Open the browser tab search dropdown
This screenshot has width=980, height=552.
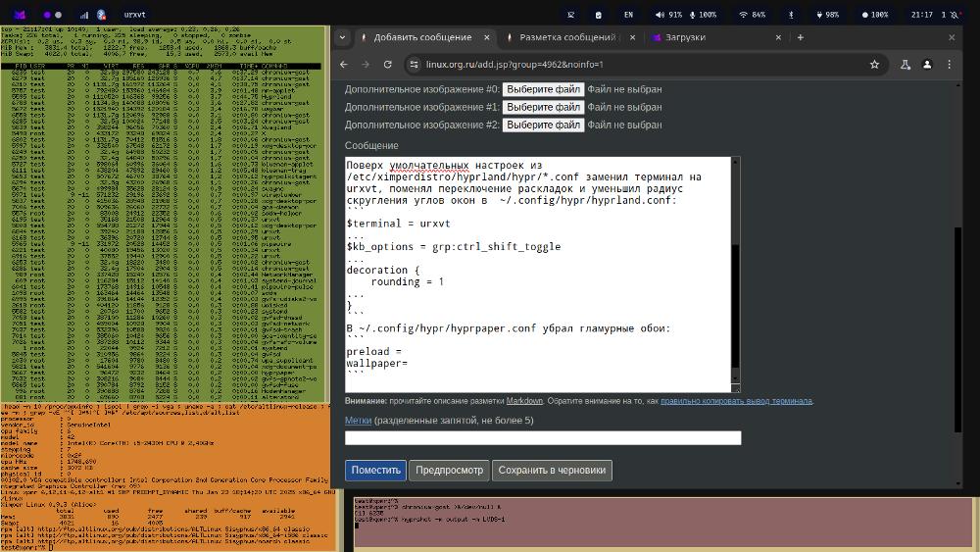342,37
